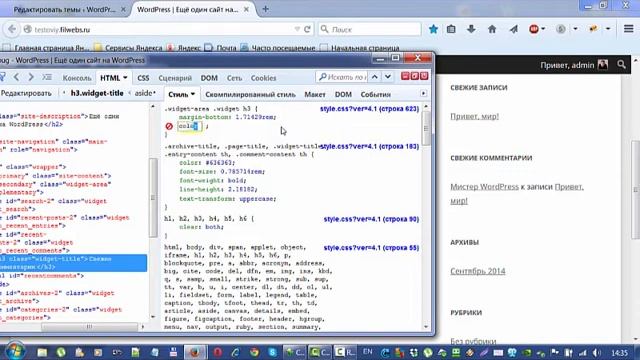This screenshot has height=360, width=640.
Task: Click the browser back arrow button
Action: [12, 29]
